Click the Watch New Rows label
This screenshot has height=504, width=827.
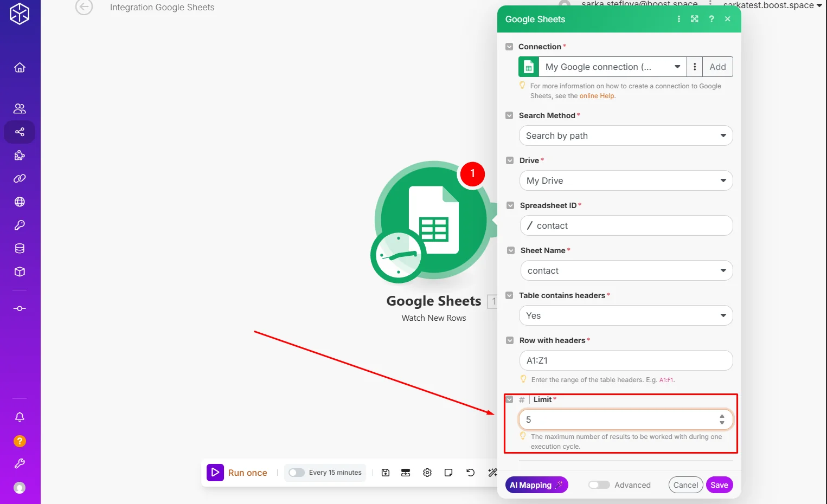coord(434,318)
